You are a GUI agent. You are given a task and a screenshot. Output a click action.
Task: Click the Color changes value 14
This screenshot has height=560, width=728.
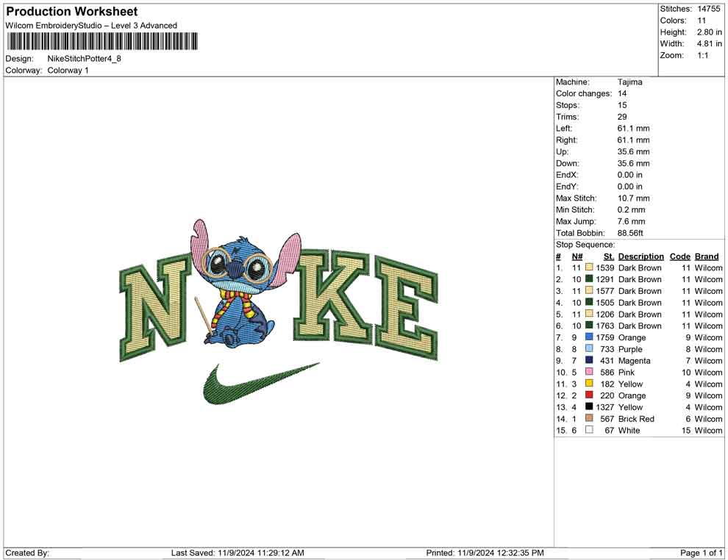(622, 93)
